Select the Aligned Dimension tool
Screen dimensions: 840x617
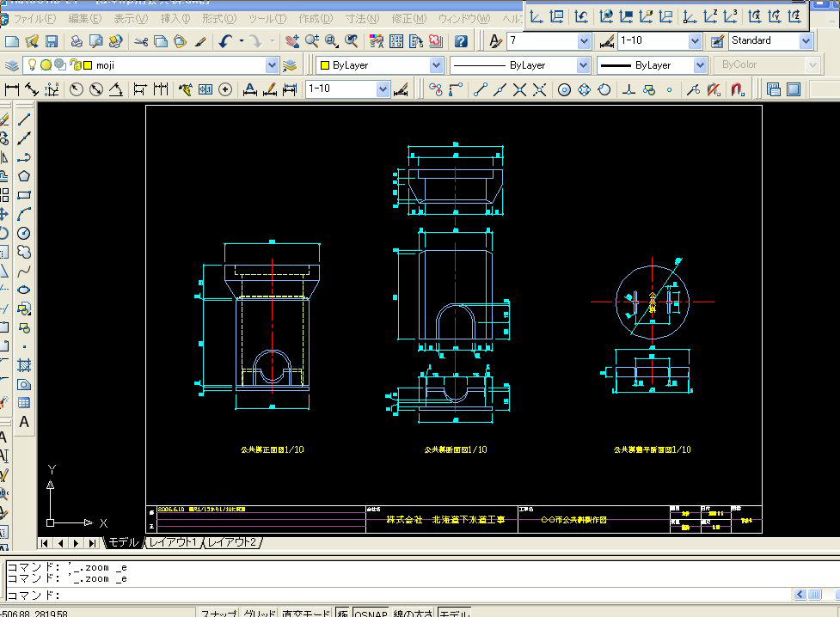(32, 89)
